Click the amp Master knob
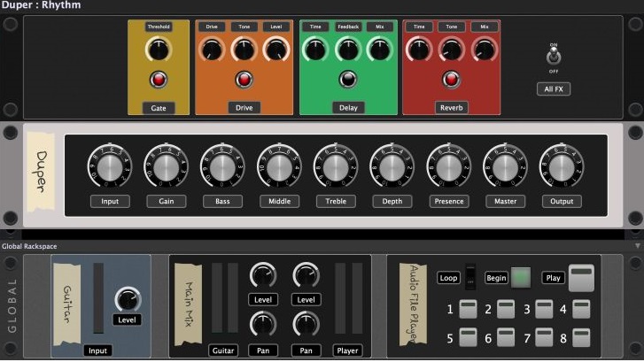 coord(505,166)
